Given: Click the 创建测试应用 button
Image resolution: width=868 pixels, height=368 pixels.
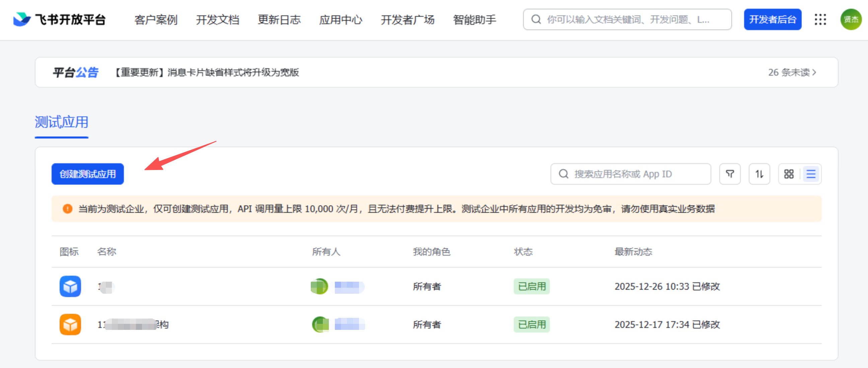Looking at the screenshot, I should click(x=88, y=174).
